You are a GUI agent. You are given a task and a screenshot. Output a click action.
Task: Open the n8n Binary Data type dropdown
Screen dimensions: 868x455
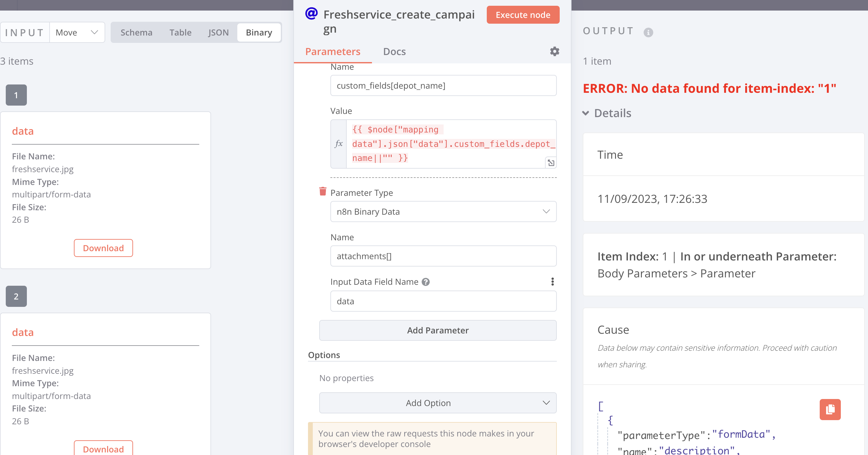[x=443, y=212]
